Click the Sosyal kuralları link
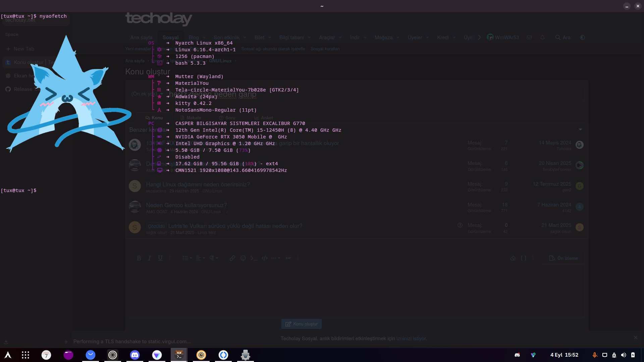 tap(325, 49)
